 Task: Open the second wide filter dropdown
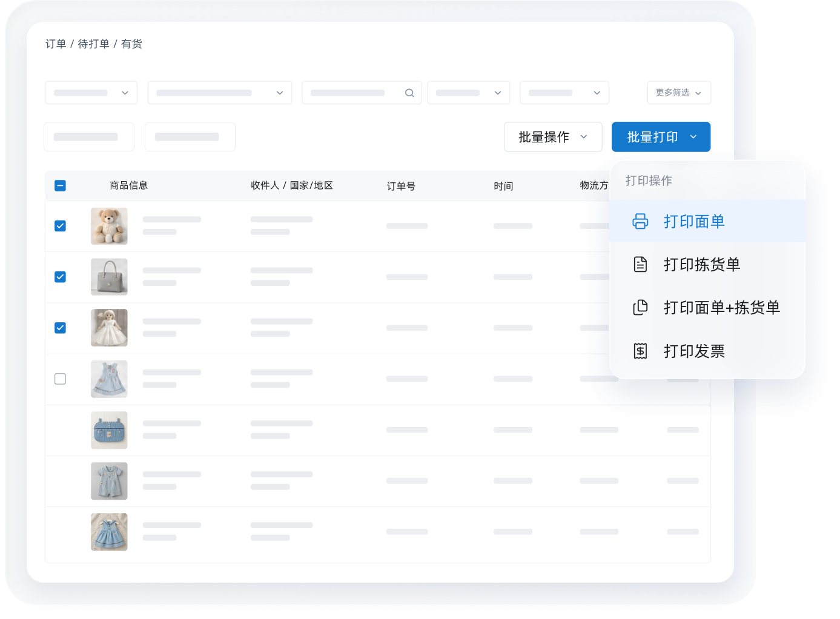click(220, 93)
